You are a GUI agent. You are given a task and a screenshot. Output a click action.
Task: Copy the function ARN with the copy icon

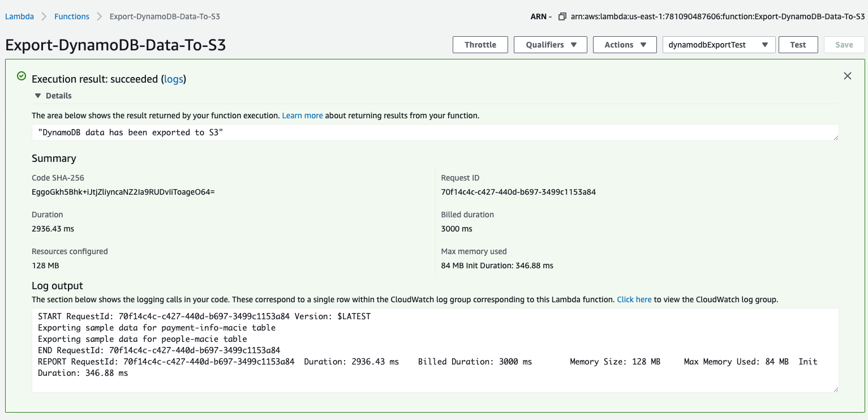[562, 16]
